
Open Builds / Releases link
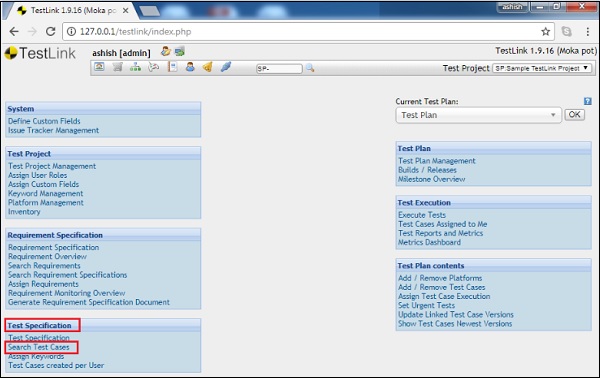pos(427,170)
